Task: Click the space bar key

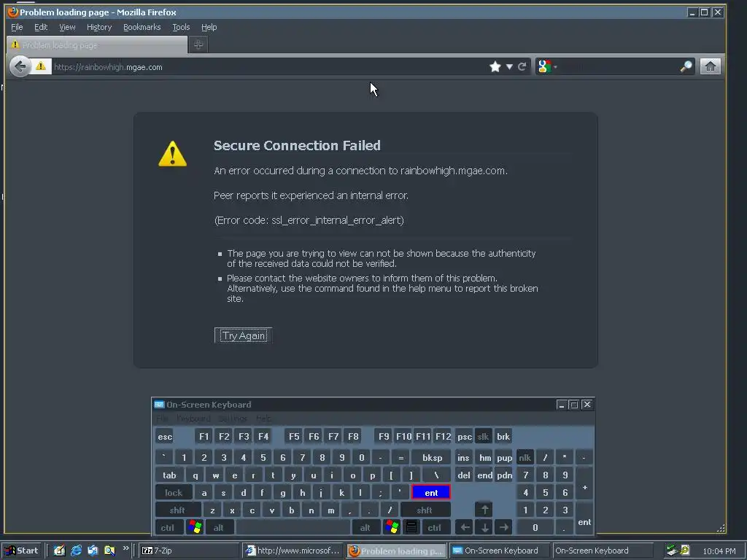Action: [x=293, y=528]
